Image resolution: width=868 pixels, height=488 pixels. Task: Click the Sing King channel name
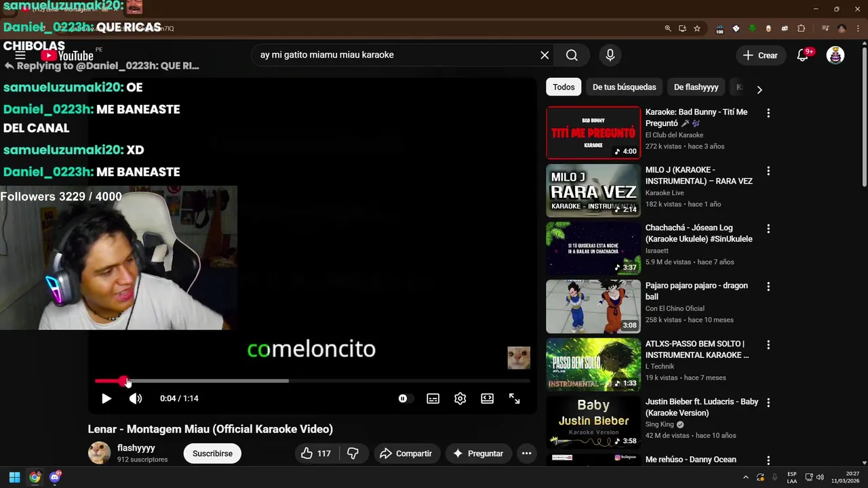[x=660, y=424]
